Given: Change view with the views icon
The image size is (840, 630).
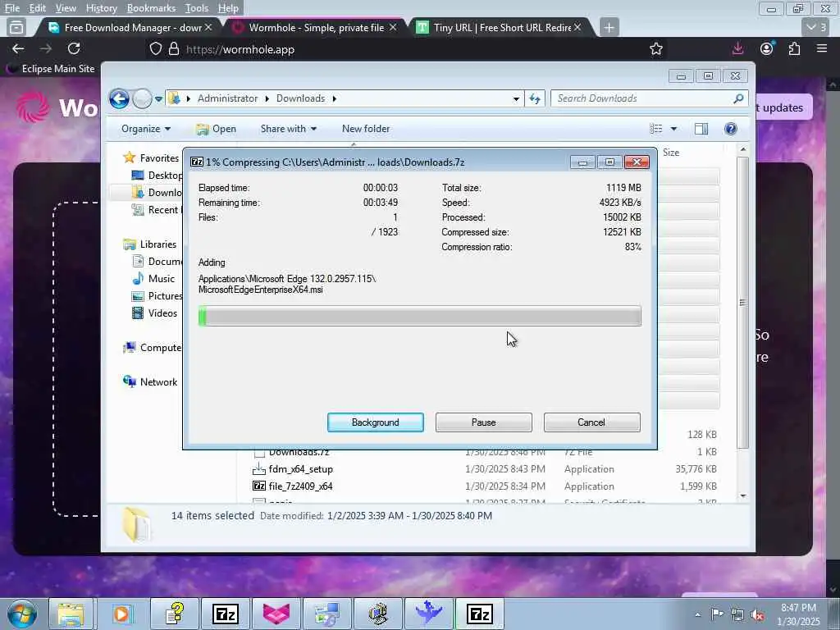Looking at the screenshot, I should click(655, 129).
